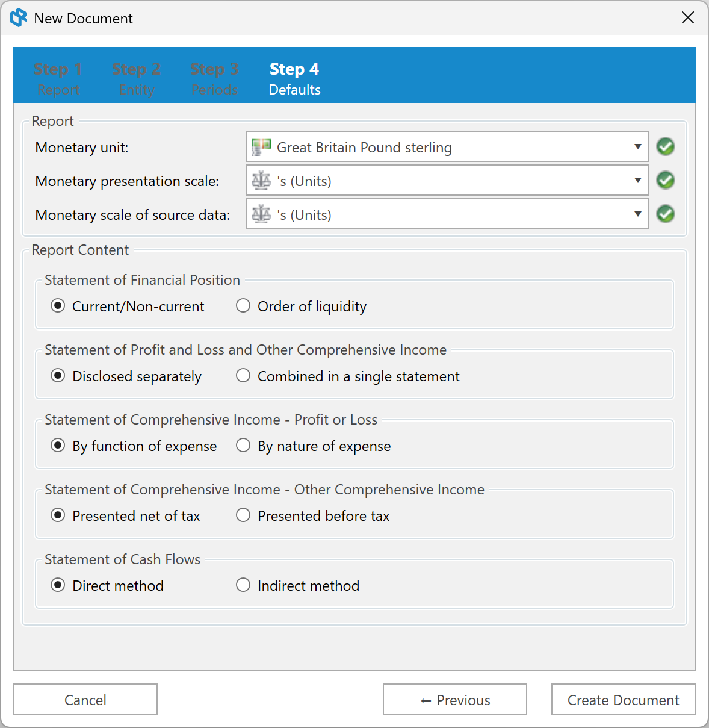This screenshot has height=728, width=709.
Task: Select Current/Non-current radio option
Action: (x=128, y=306)
